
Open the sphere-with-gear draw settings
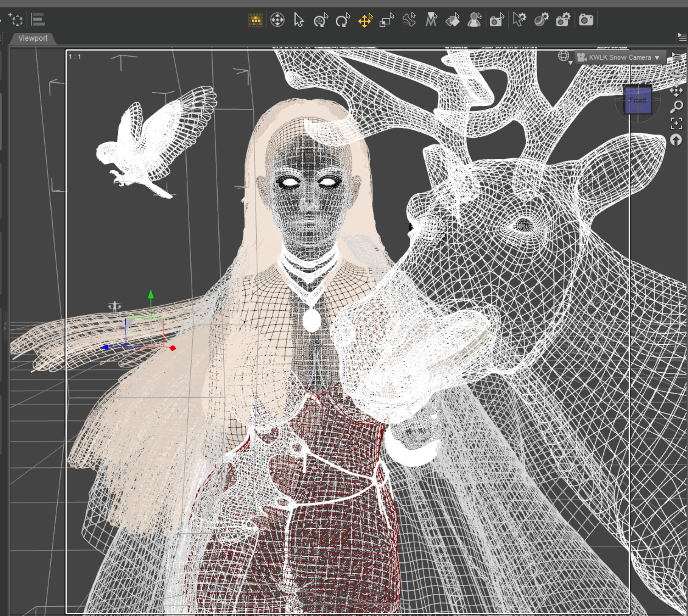[541, 20]
